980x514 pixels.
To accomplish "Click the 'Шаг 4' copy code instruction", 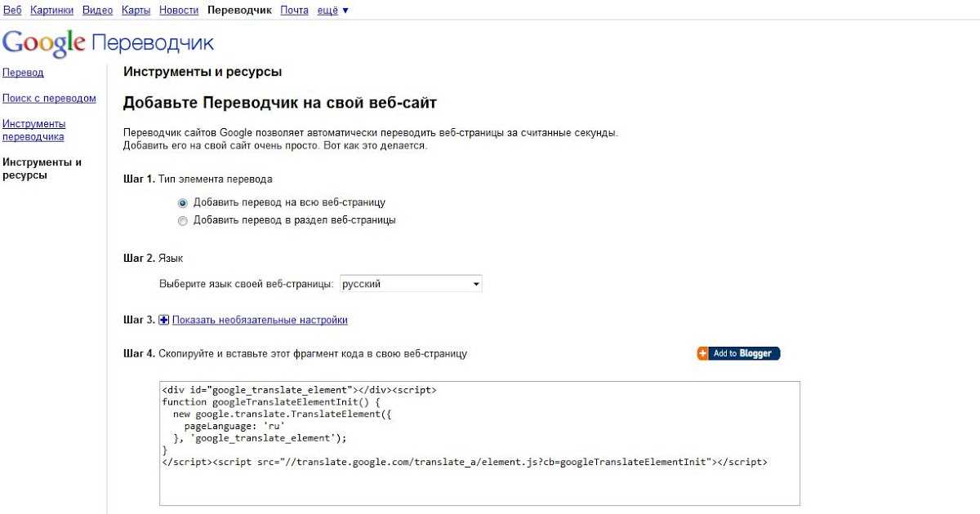I will point(295,354).
